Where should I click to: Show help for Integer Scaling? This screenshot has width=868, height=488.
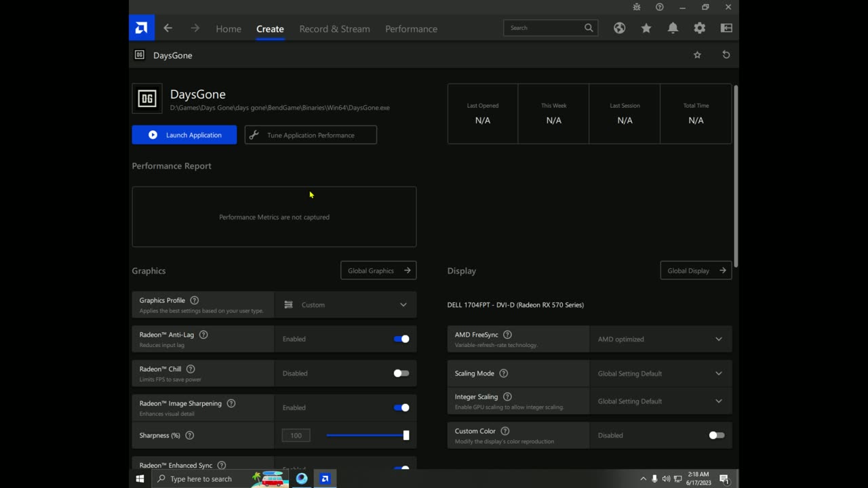click(x=507, y=396)
